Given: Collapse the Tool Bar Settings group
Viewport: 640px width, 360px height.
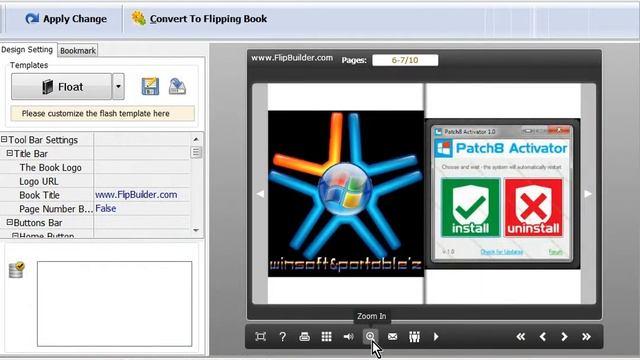Looking at the screenshot, I should click(4, 140).
